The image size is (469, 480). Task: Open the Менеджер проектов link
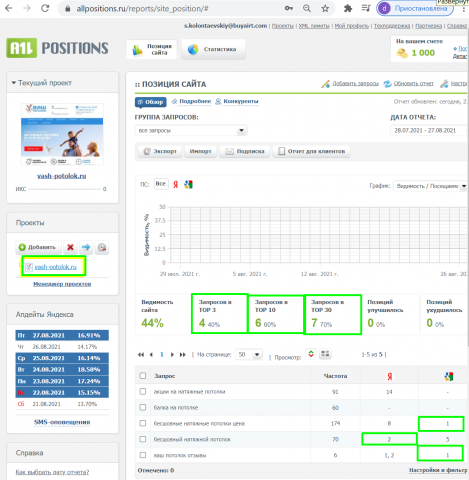pyautogui.click(x=62, y=284)
